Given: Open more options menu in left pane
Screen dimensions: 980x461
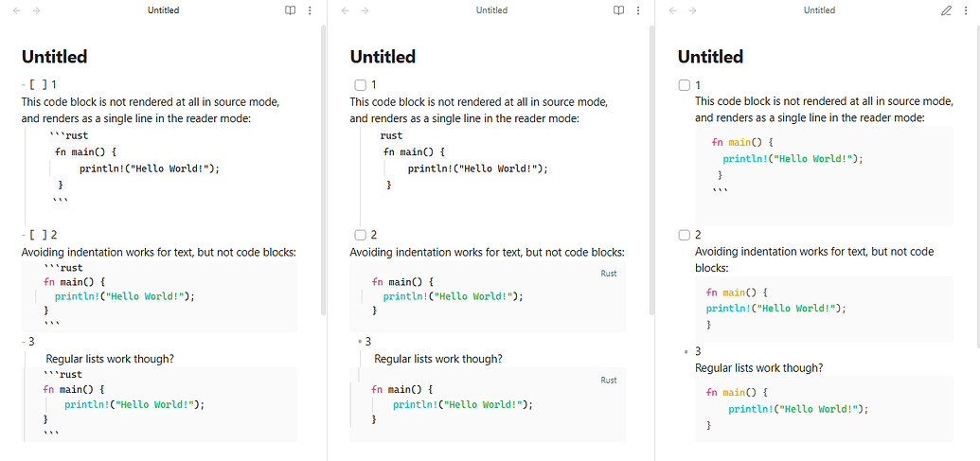Looking at the screenshot, I should click(x=310, y=10).
